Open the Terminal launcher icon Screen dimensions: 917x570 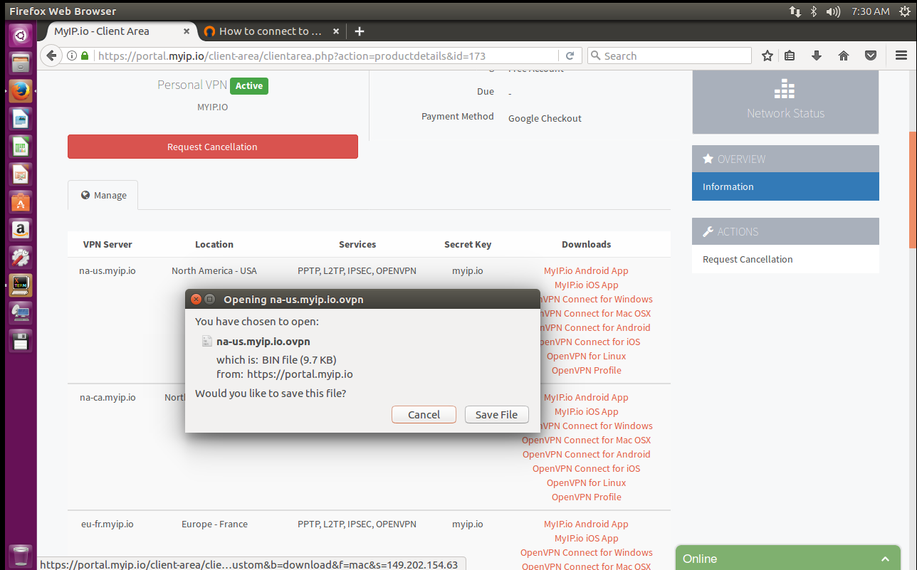[x=20, y=285]
